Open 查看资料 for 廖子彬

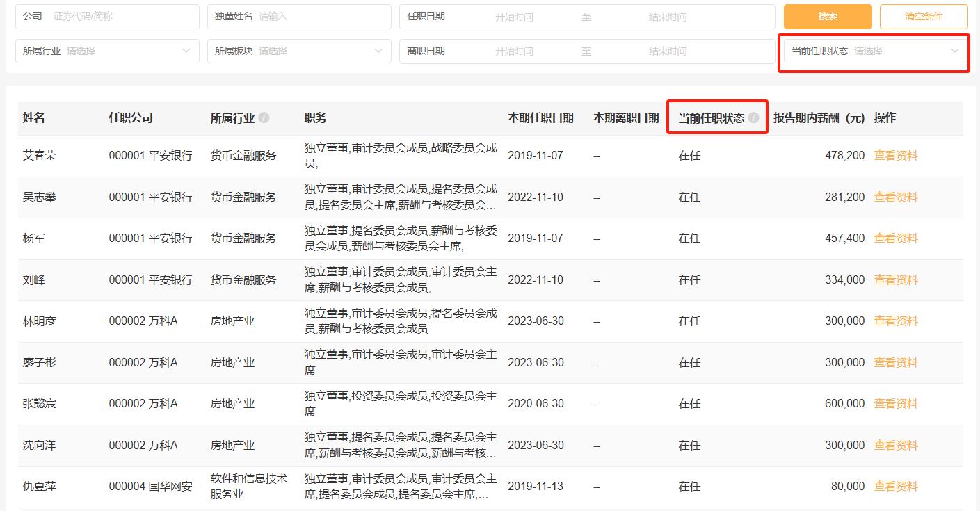896,363
